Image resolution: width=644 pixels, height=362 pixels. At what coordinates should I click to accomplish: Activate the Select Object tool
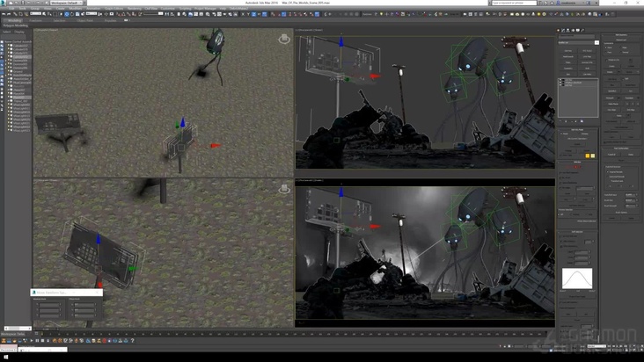click(x=43, y=14)
